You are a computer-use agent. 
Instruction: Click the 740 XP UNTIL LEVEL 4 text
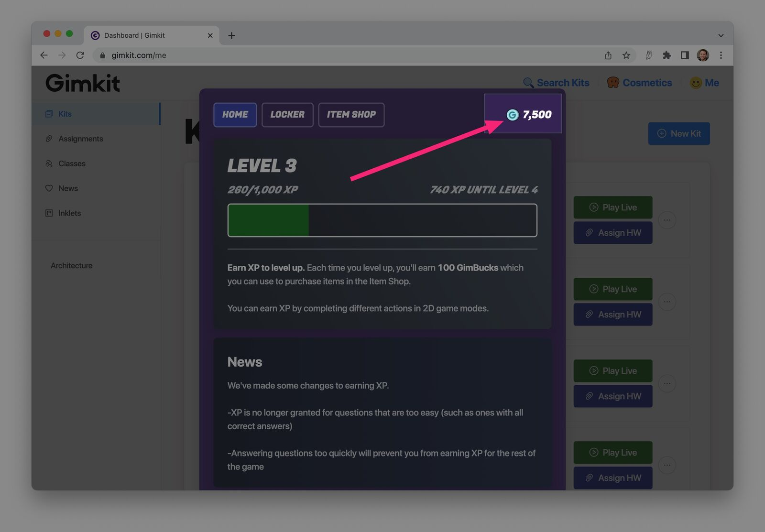(484, 190)
